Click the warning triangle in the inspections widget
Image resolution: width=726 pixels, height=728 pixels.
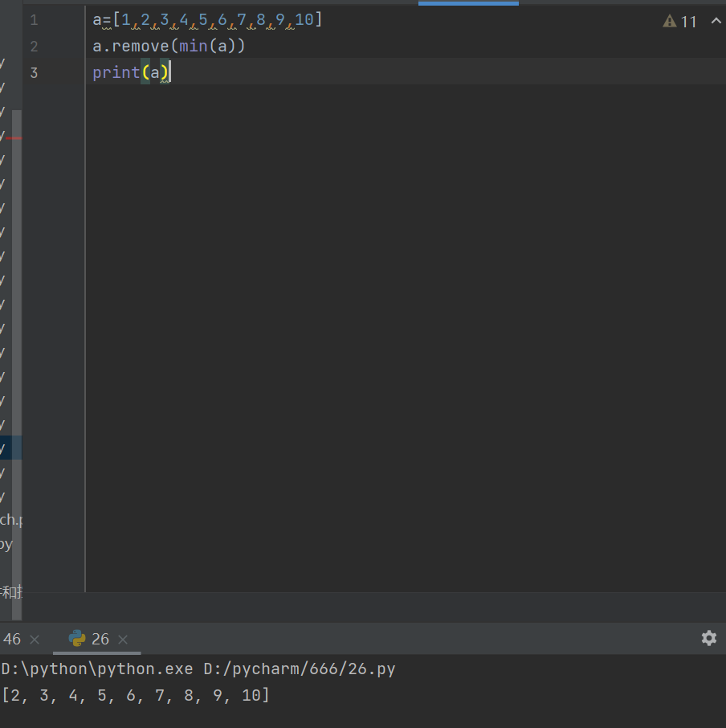[669, 21]
